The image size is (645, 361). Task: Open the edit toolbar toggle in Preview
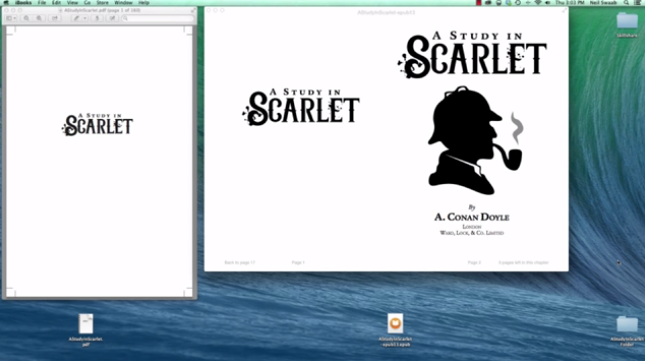point(112,18)
